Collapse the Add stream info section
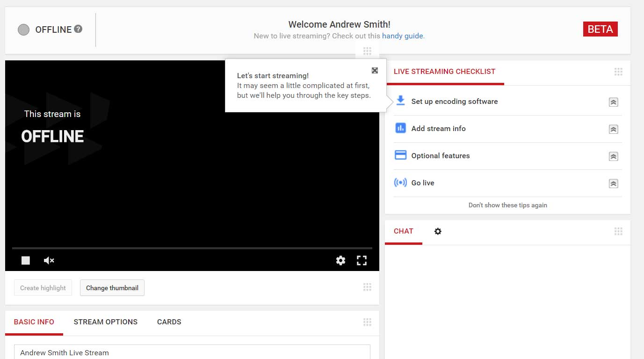 pos(613,129)
